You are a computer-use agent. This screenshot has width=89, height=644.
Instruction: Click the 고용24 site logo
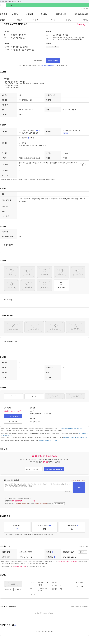[4, 14]
